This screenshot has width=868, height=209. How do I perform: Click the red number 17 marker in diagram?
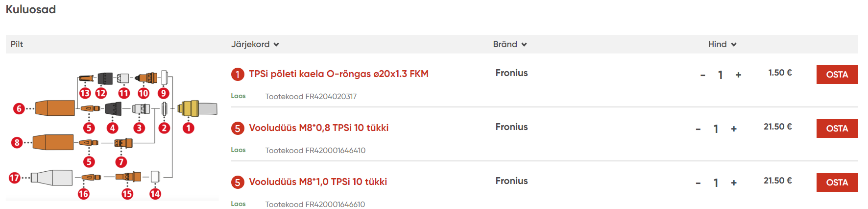[15, 178]
